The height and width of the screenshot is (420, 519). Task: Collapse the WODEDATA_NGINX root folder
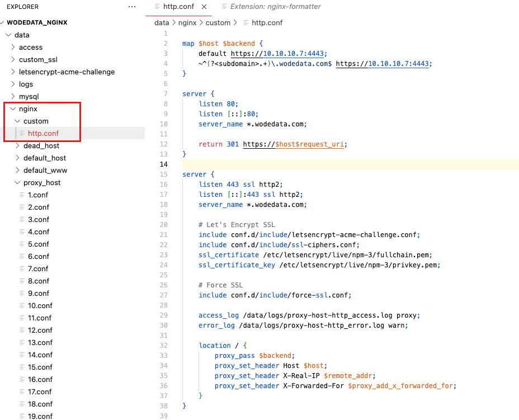(3, 23)
